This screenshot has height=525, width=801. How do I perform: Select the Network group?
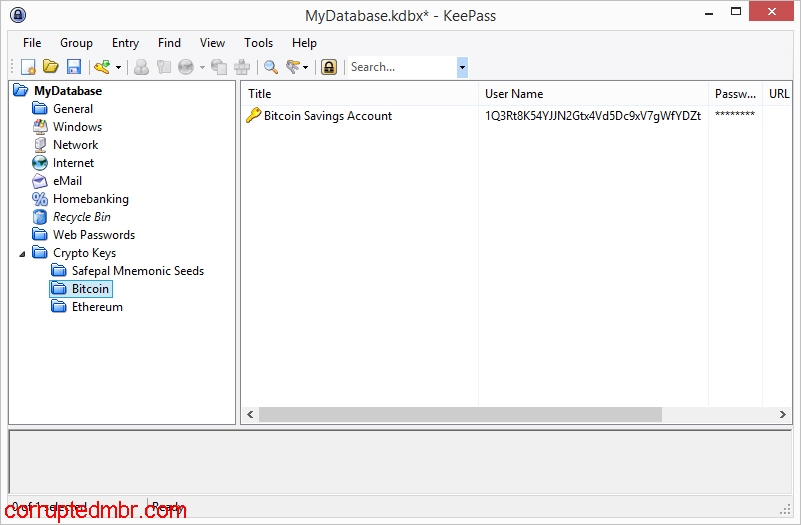pos(76,145)
